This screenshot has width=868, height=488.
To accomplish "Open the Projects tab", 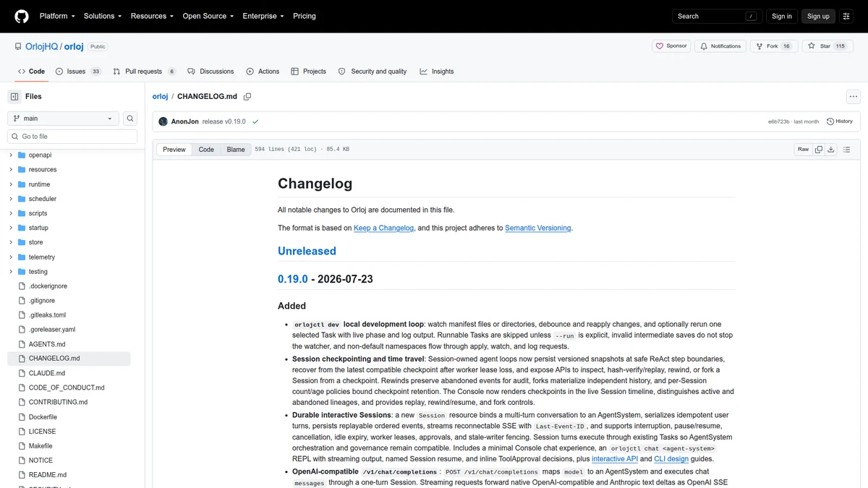I will 309,72.
